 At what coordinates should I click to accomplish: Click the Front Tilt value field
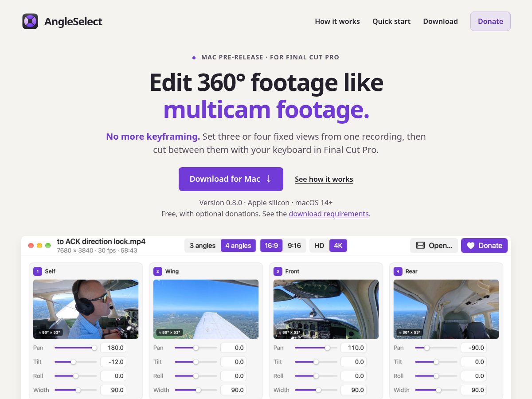coord(353,362)
